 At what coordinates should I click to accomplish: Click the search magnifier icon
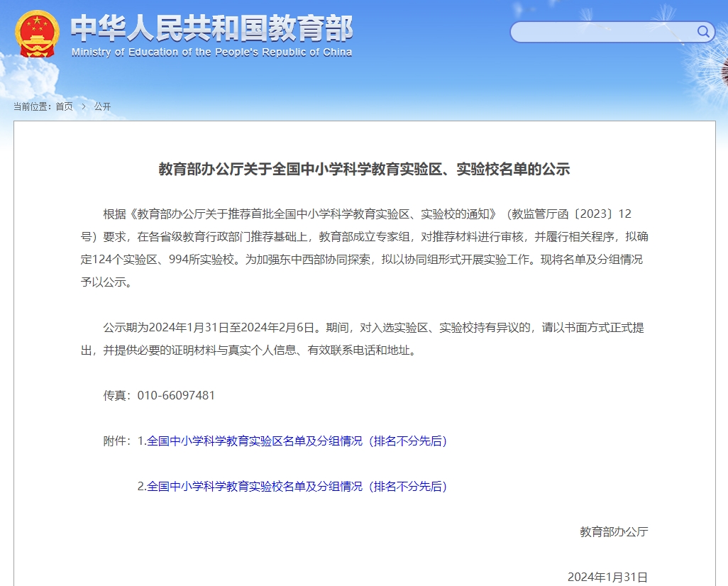pos(703,32)
